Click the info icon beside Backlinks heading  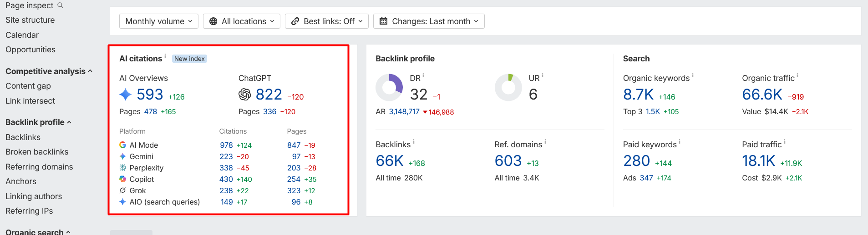(x=413, y=142)
